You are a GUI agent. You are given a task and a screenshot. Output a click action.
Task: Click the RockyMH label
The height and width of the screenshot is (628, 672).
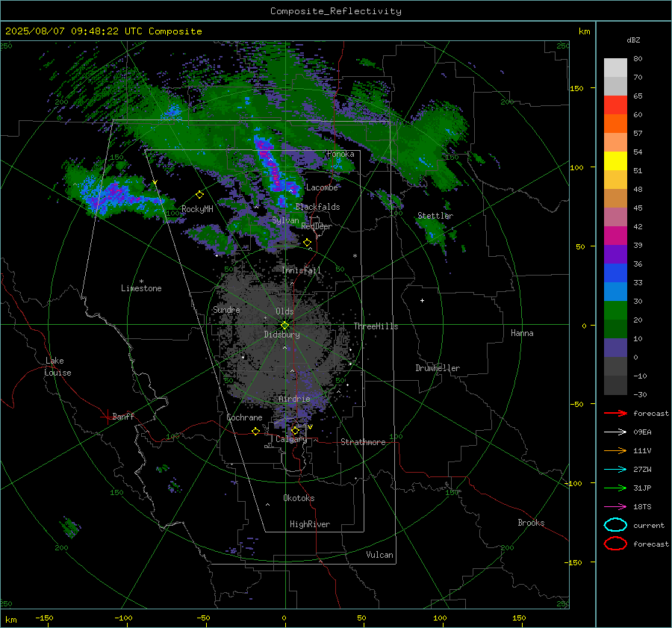(197, 209)
